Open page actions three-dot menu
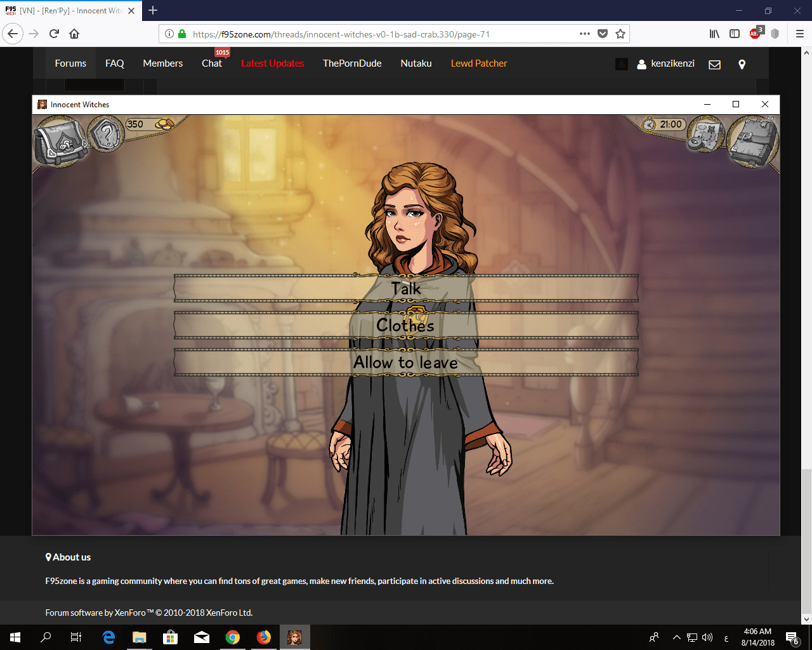812x650 pixels. (585, 34)
